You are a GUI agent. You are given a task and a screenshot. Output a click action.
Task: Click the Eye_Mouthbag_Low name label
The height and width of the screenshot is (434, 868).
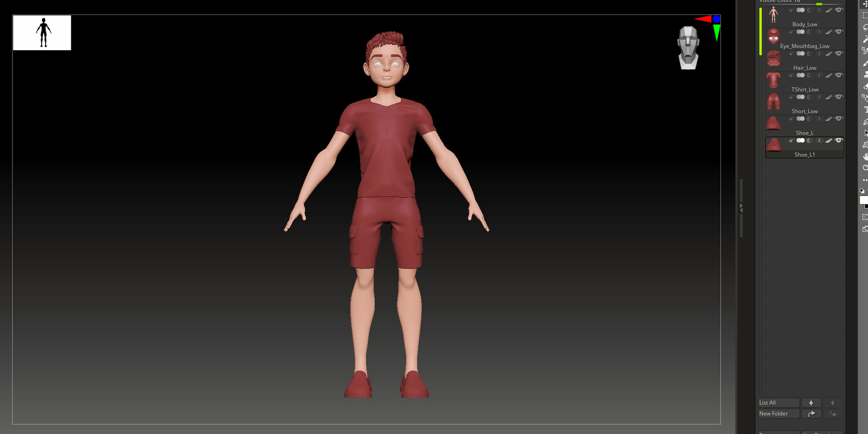coord(805,46)
